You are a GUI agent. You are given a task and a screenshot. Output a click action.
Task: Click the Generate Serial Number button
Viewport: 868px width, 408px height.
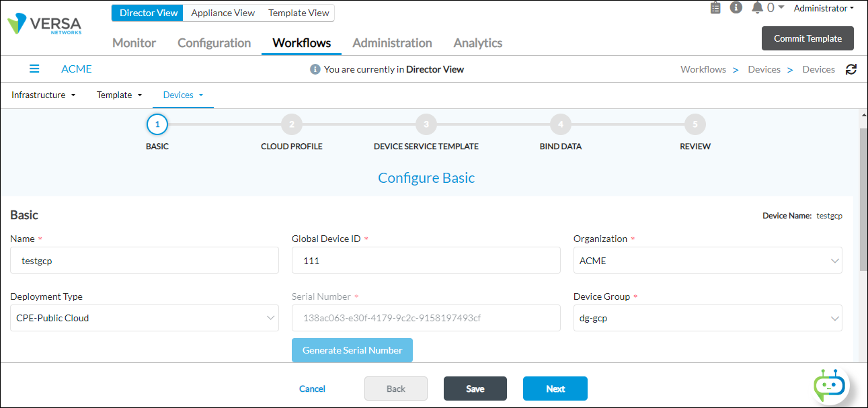tap(352, 350)
